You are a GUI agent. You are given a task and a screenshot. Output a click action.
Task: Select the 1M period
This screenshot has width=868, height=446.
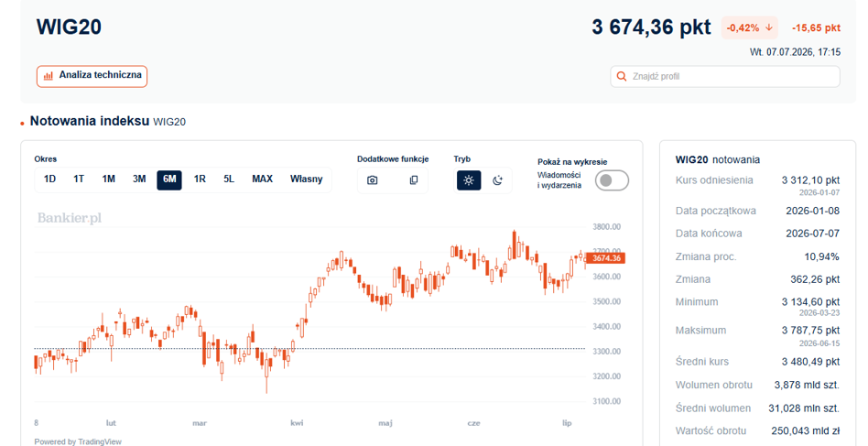click(108, 179)
